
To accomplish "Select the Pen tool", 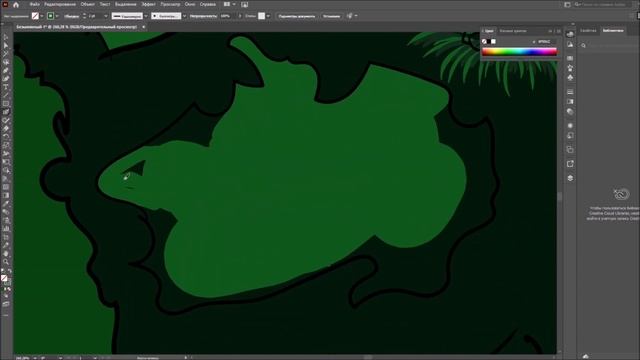I will [6, 71].
